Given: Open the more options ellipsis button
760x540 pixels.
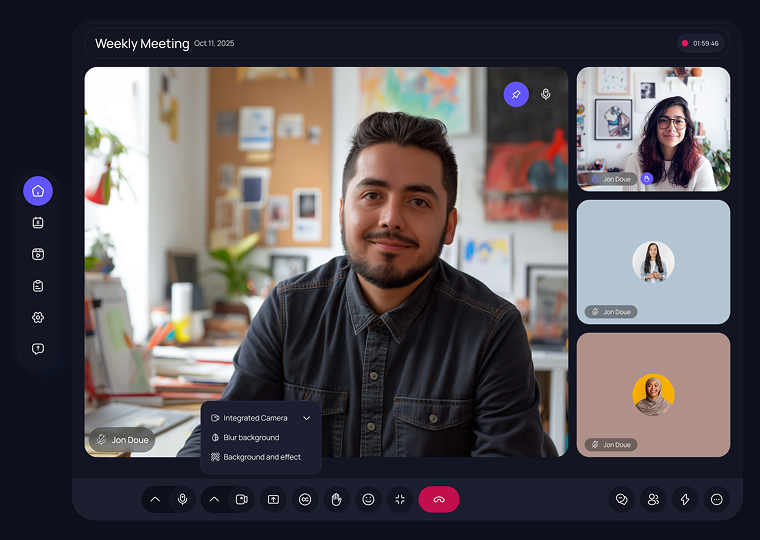Looking at the screenshot, I should point(717,499).
